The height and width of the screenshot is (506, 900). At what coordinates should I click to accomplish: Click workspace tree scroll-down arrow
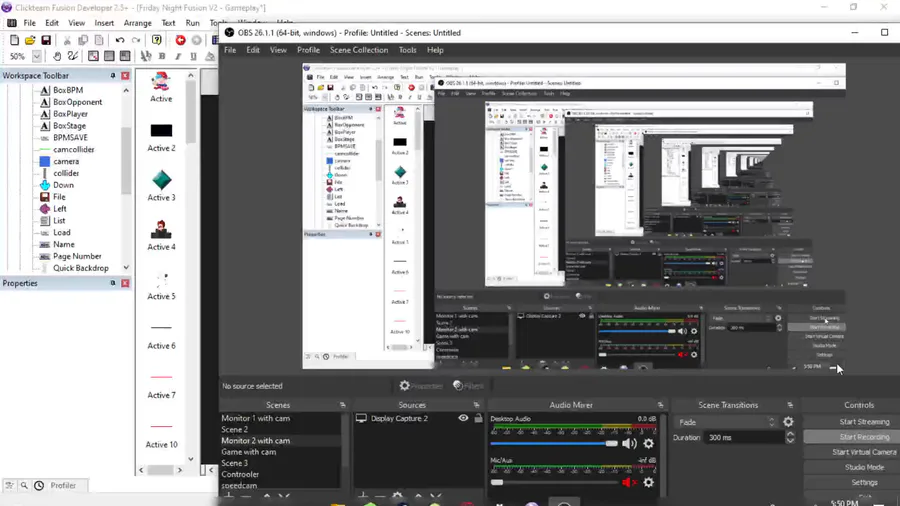(126, 268)
